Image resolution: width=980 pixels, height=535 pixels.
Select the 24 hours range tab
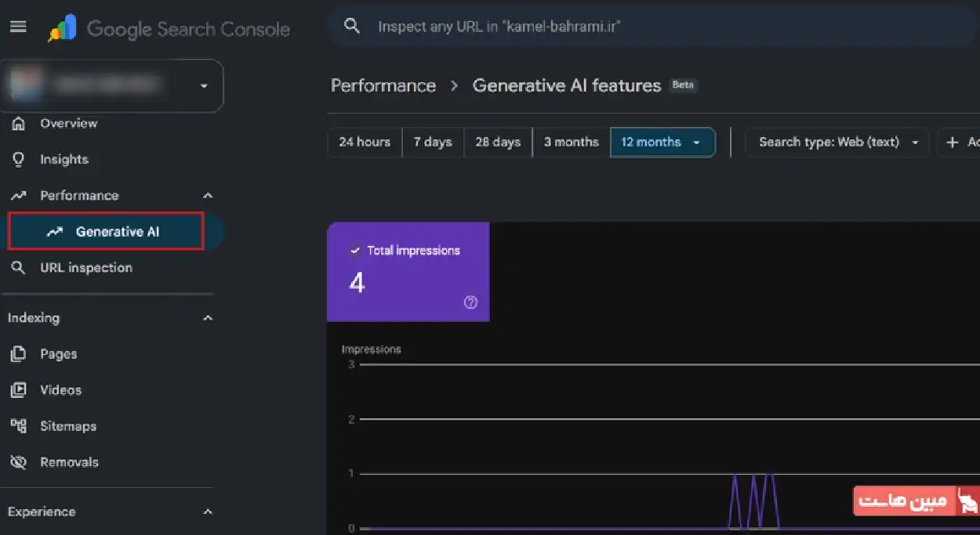(x=365, y=142)
